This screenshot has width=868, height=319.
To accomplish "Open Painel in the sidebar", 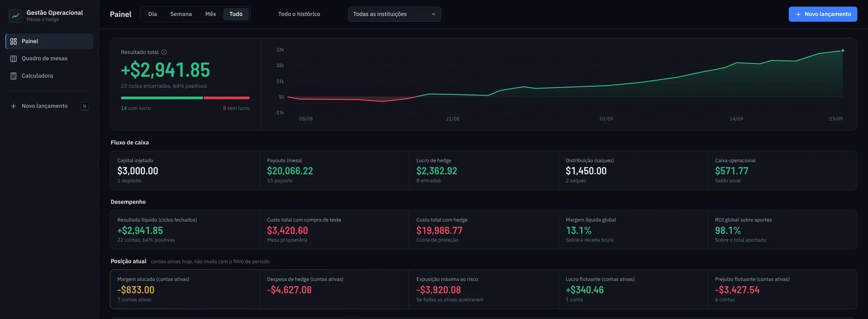I will click(49, 41).
